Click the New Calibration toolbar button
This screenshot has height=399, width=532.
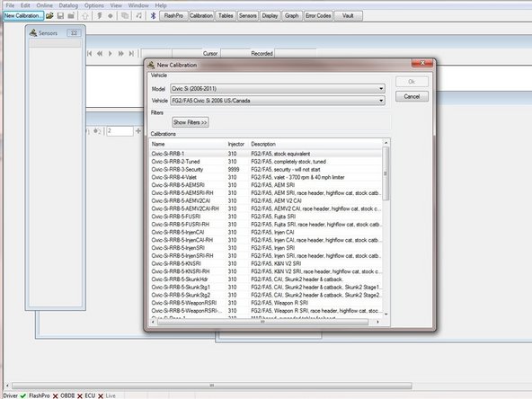point(23,16)
